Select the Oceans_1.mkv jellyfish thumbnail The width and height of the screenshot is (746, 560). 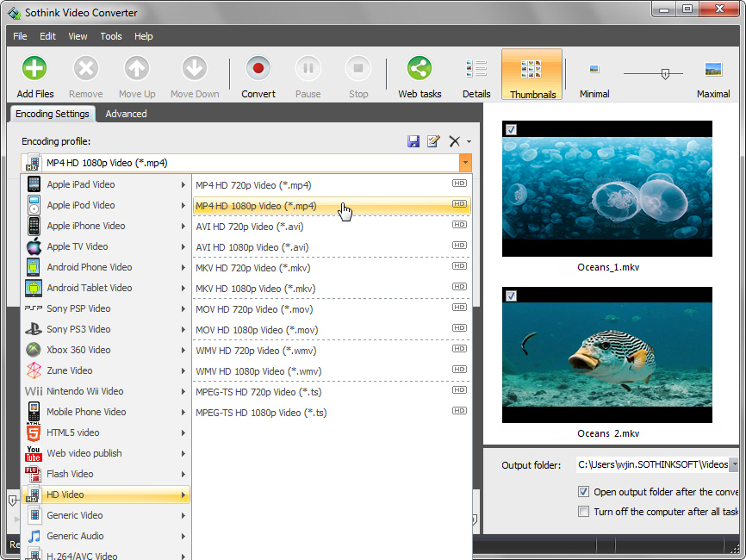(x=607, y=188)
